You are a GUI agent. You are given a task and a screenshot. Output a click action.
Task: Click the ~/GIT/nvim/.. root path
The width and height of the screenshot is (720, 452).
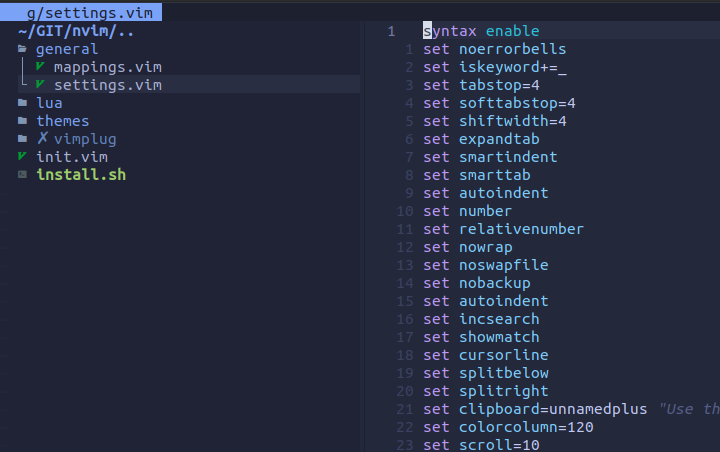coord(76,31)
